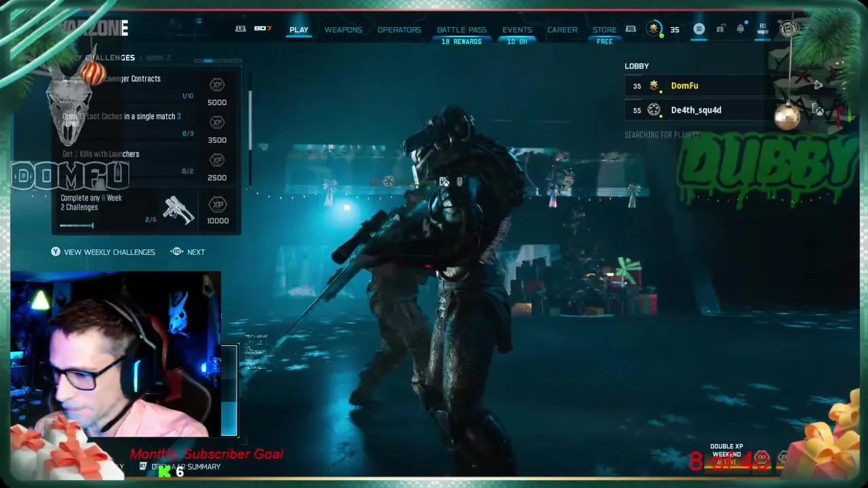
Task: Click the XP icon above 3500
Action: click(x=217, y=123)
